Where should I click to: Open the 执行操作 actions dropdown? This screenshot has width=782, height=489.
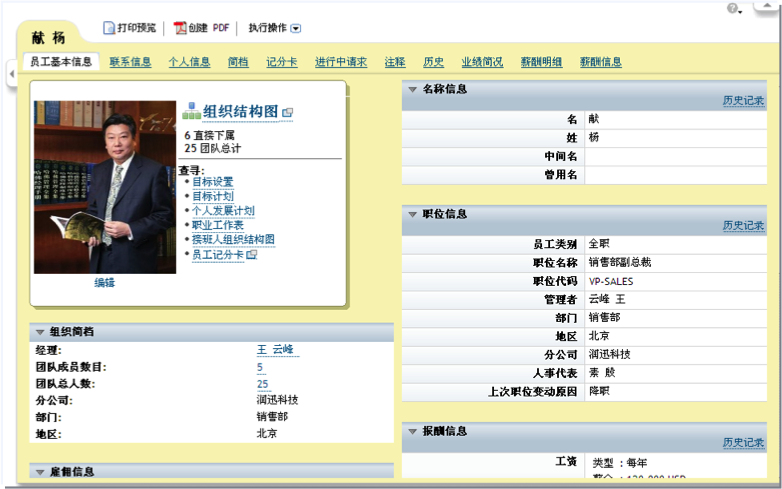(295, 29)
